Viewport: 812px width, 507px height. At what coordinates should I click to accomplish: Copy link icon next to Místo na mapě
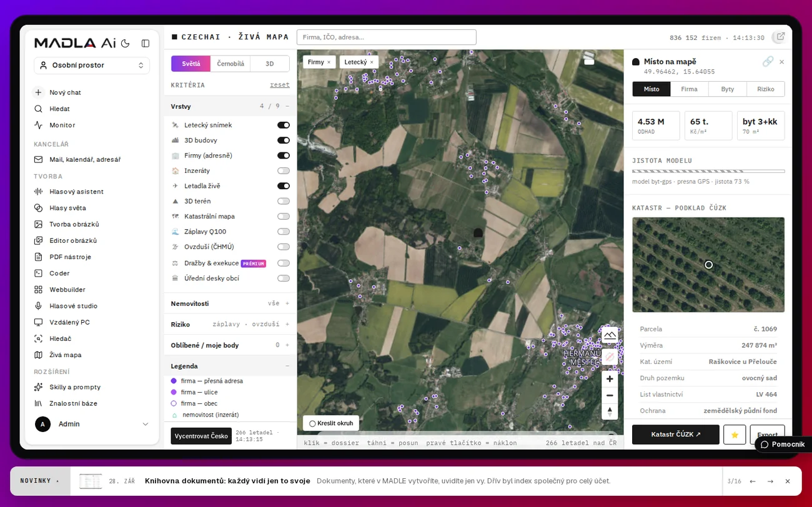point(768,61)
